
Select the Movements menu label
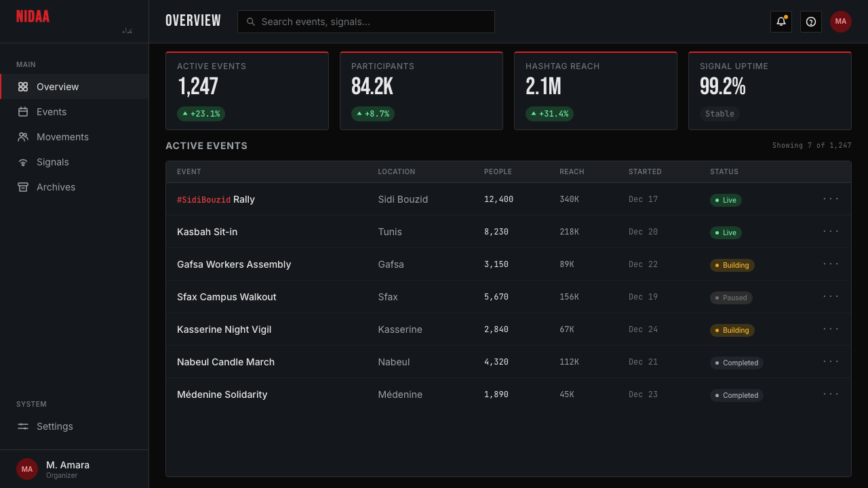coord(62,137)
